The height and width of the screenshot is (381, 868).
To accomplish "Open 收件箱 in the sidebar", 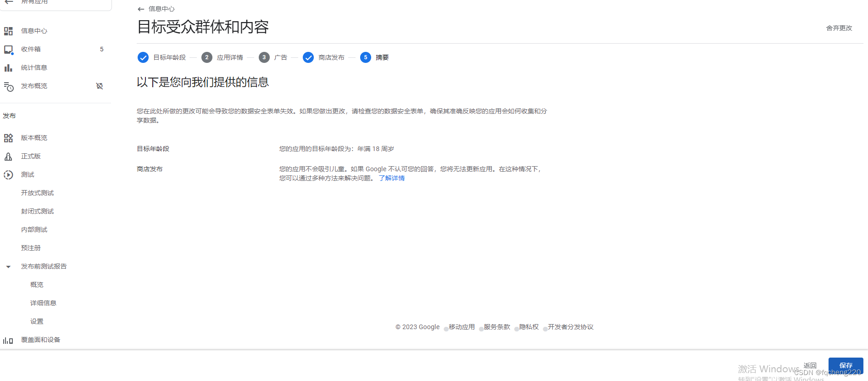I will [x=31, y=49].
